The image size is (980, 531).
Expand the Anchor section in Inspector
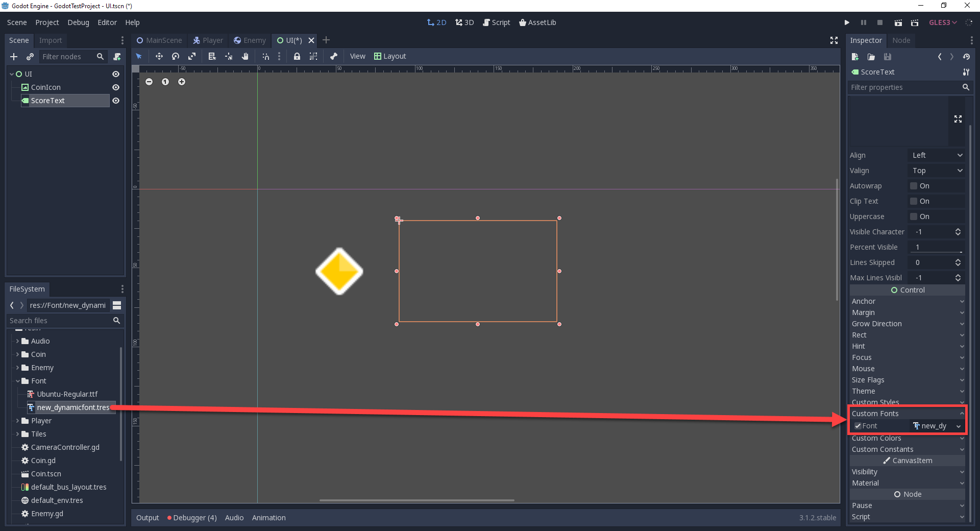click(x=907, y=301)
